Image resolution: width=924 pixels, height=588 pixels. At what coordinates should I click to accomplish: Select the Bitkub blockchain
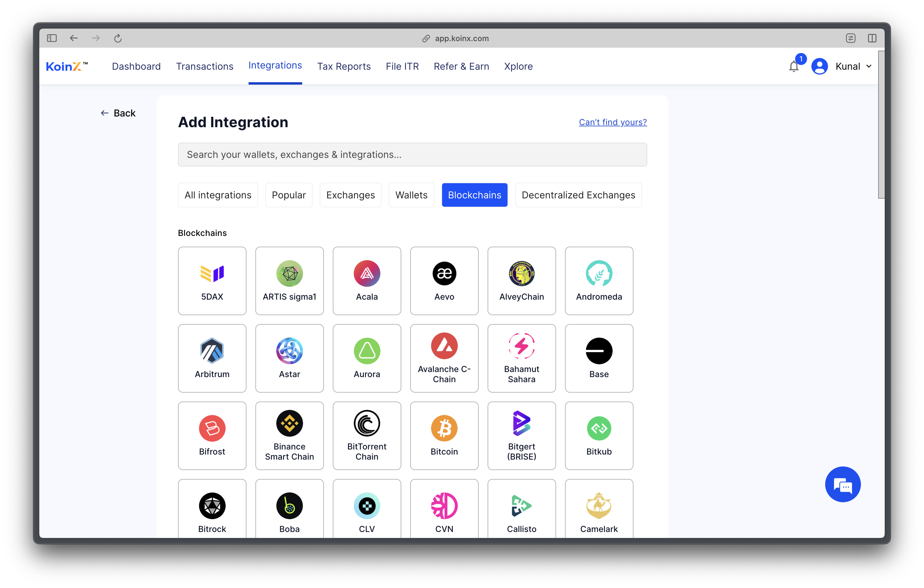[599, 435]
